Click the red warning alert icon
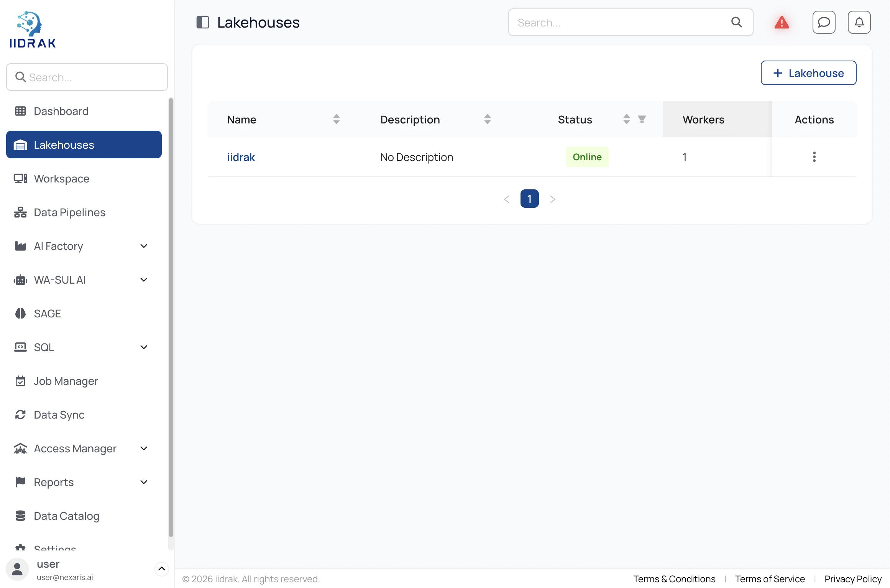 [x=782, y=23]
